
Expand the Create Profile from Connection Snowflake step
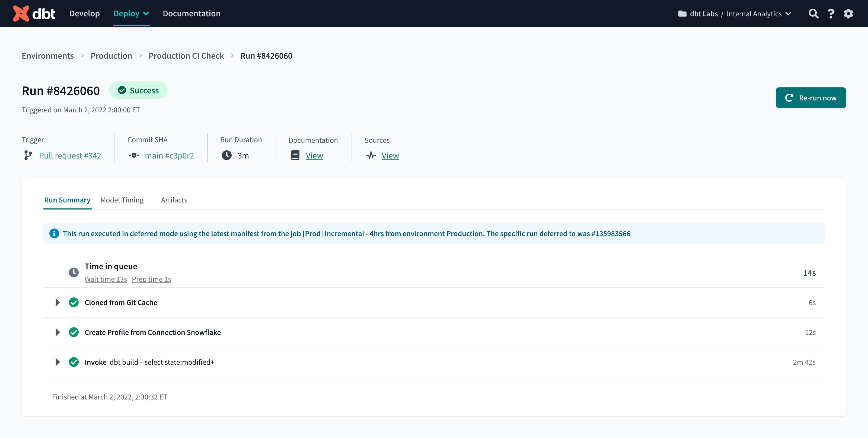58,332
